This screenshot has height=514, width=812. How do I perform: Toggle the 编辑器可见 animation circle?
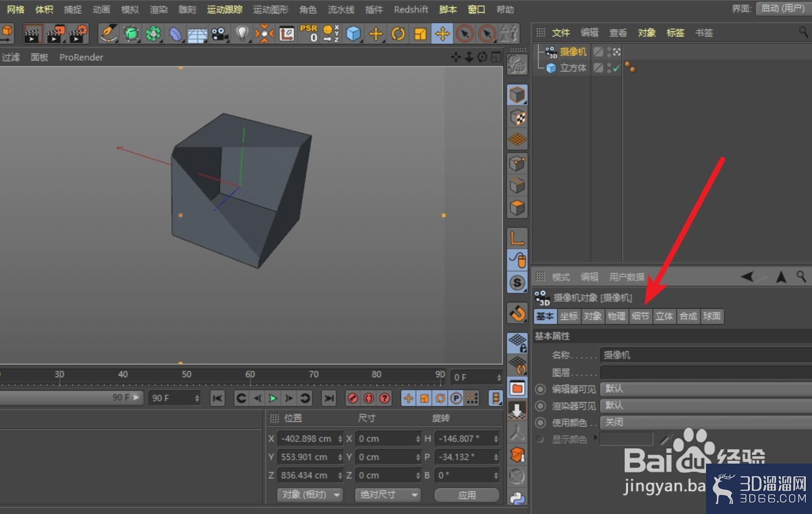coord(540,389)
